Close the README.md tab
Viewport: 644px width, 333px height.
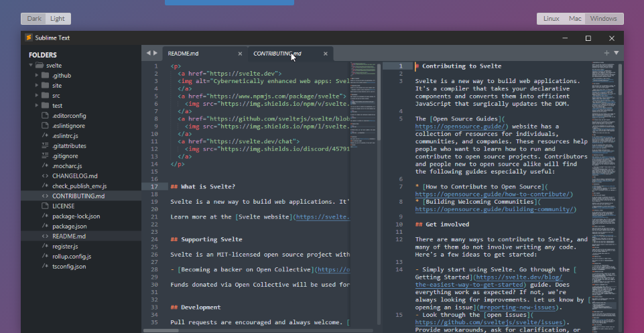click(x=241, y=54)
